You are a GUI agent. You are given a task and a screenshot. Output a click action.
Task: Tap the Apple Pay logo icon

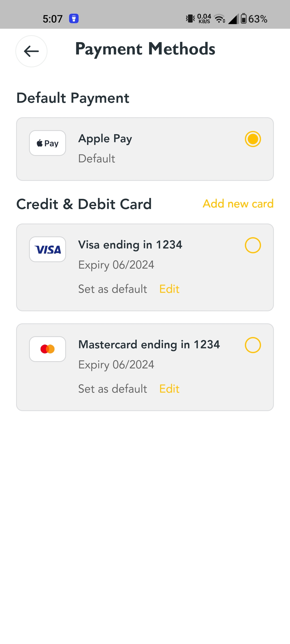(48, 143)
